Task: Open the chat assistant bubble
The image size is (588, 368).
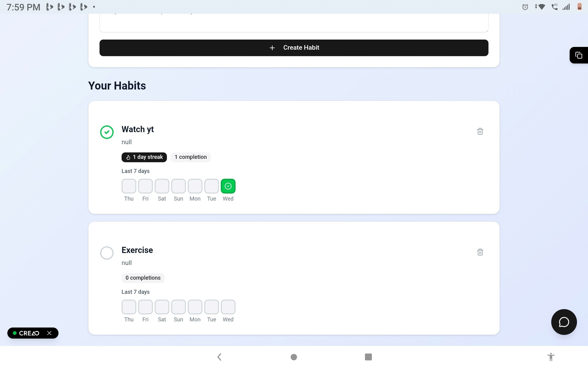Action: click(x=564, y=322)
